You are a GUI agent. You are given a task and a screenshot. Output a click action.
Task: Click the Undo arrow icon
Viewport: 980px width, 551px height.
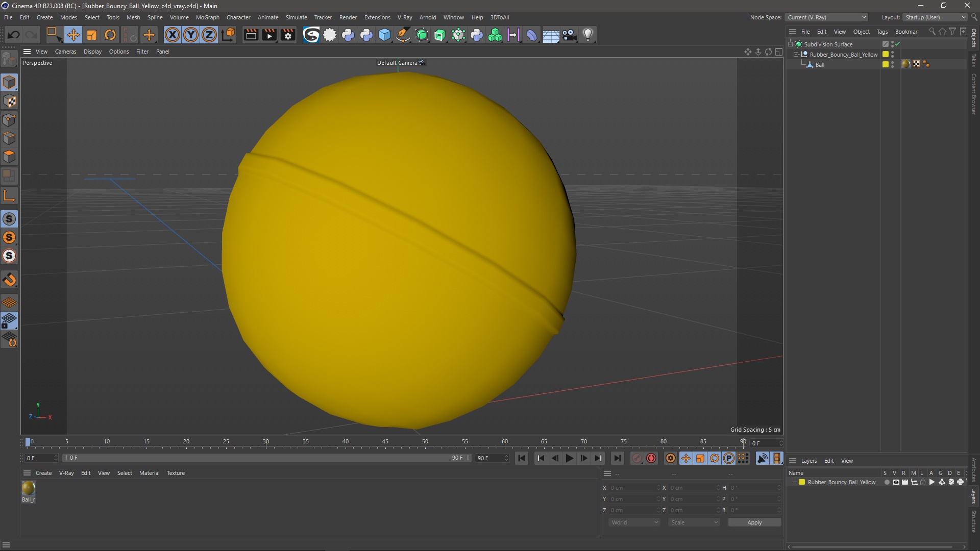click(14, 35)
